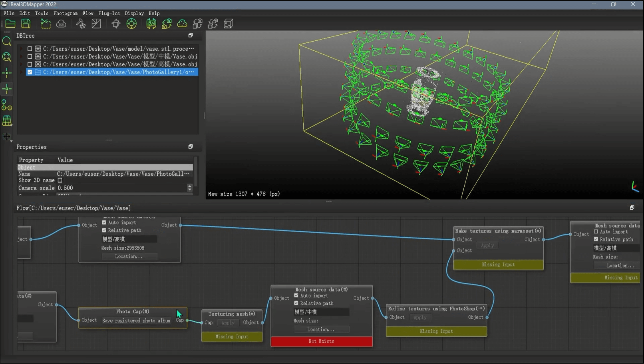Click the save project disk icon
This screenshot has width=644, height=364.
click(26, 24)
